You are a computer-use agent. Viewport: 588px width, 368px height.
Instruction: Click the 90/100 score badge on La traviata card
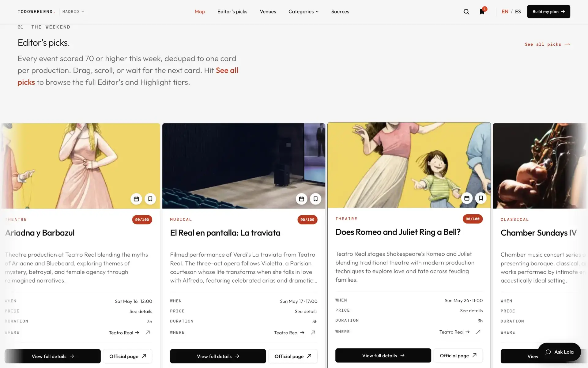(307, 220)
